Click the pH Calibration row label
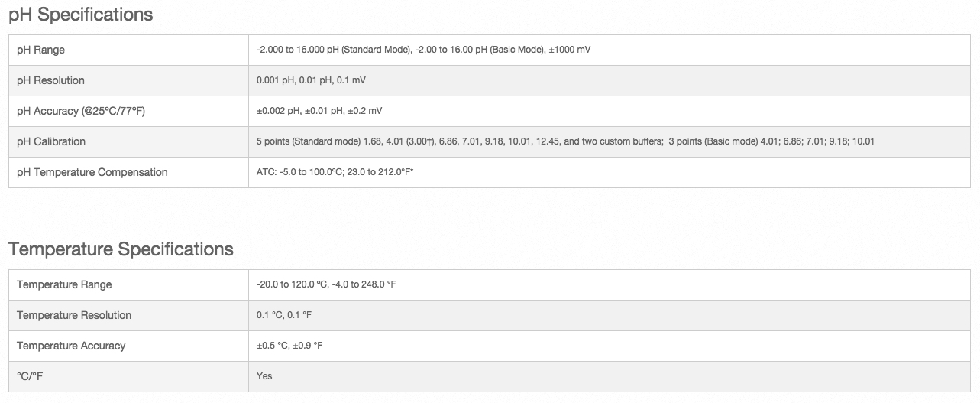Screen dimensions: 980x403 pyautogui.click(x=51, y=141)
